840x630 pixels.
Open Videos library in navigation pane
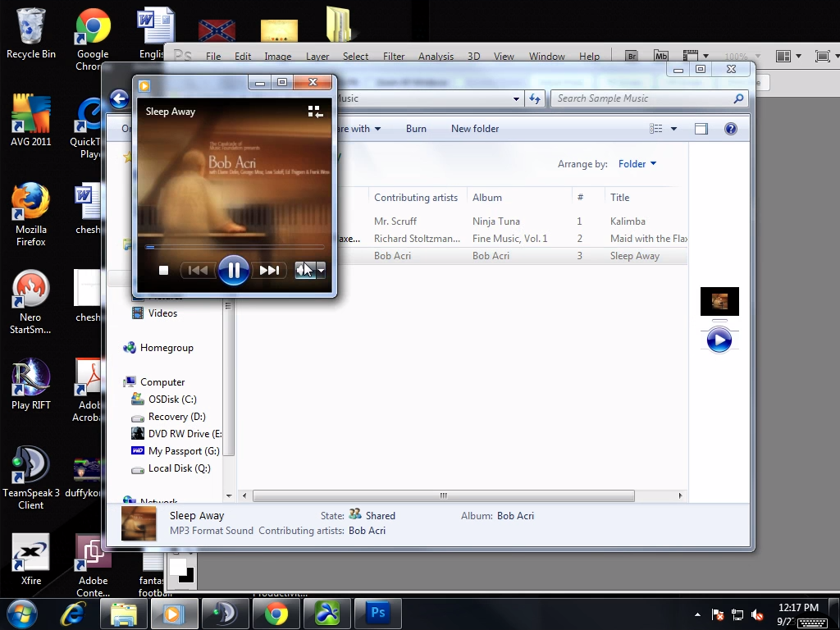pos(155,313)
